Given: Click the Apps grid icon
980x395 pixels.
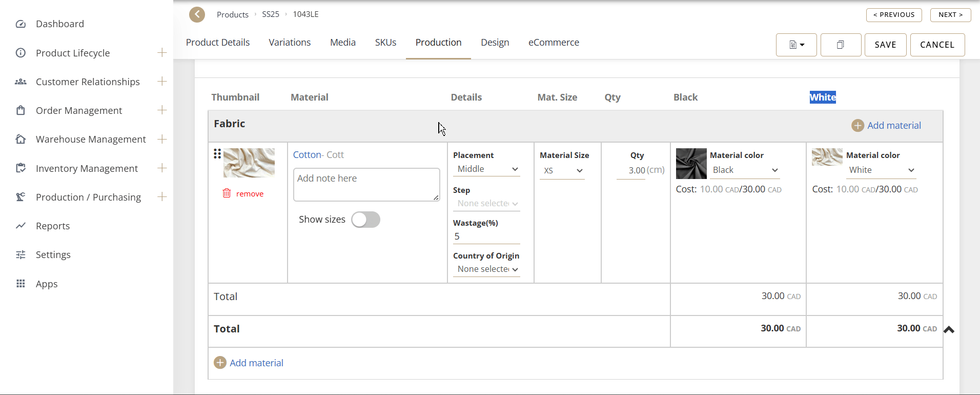Looking at the screenshot, I should [21, 284].
